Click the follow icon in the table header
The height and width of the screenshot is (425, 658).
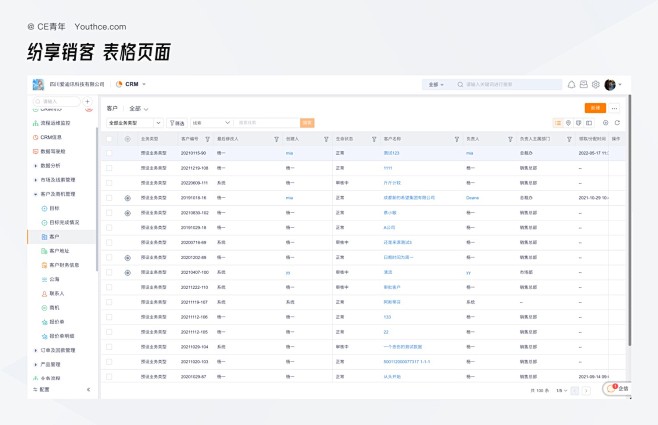point(128,139)
